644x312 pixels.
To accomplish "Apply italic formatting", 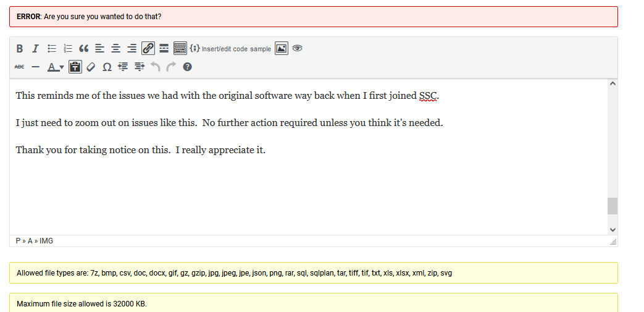I will pos(35,49).
